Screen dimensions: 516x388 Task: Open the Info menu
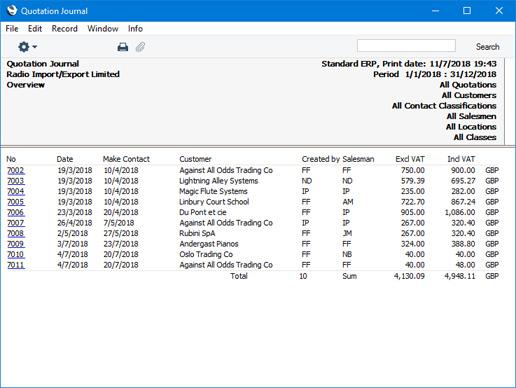(135, 29)
